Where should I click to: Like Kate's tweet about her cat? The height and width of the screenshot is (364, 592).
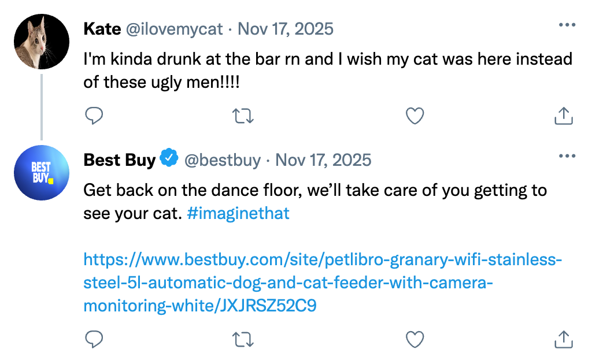click(x=415, y=116)
